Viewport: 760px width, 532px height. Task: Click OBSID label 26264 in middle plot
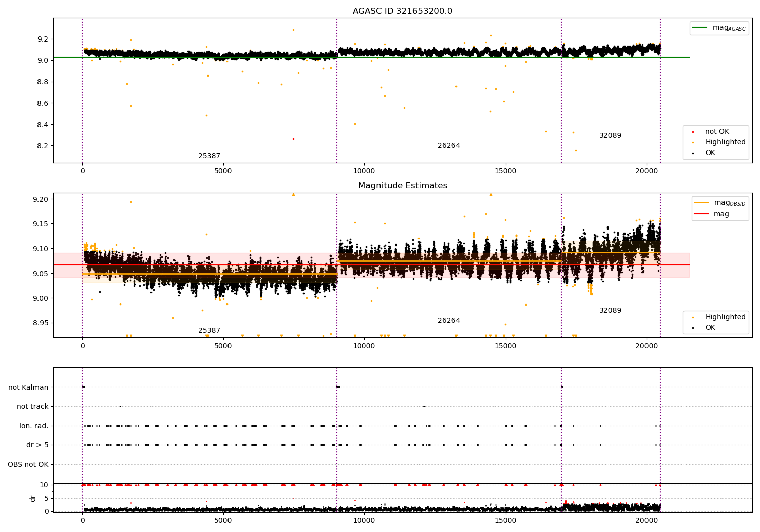pyautogui.click(x=449, y=321)
